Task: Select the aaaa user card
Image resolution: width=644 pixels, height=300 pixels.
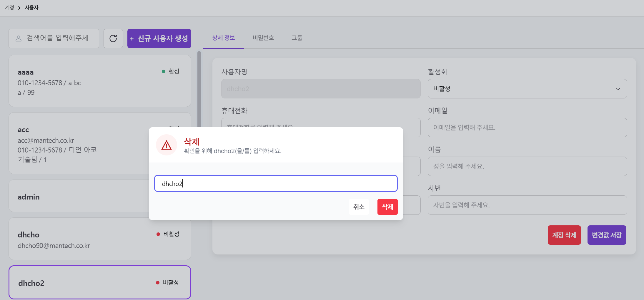Action: click(x=100, y=81)
